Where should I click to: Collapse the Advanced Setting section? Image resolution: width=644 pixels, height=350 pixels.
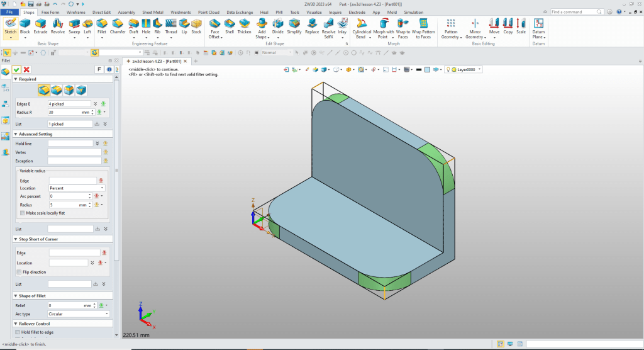pyautogui.click(x=14, y=134)
